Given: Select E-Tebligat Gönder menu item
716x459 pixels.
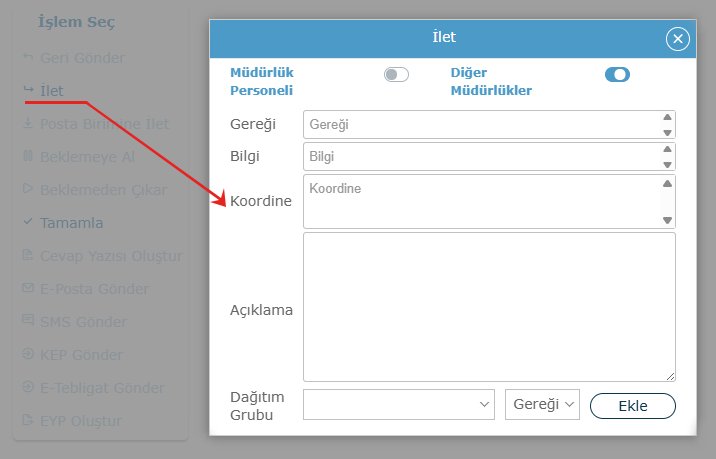Looking at the screenshot, I should click(x=102, y=388).
